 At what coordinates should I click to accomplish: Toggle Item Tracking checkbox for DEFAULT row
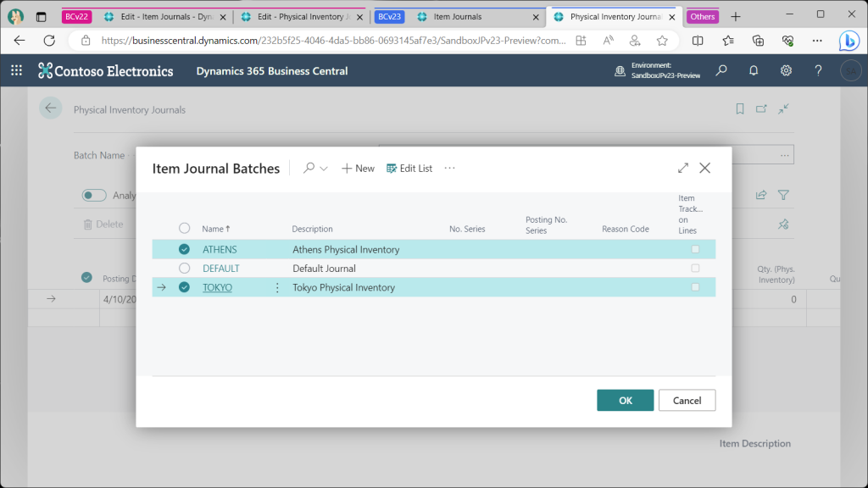pyautogui.click(x=695, y=269)
